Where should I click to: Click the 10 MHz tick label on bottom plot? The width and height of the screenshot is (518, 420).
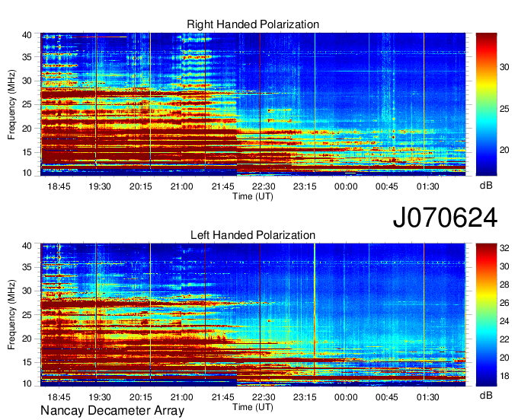tap(27, 383)
